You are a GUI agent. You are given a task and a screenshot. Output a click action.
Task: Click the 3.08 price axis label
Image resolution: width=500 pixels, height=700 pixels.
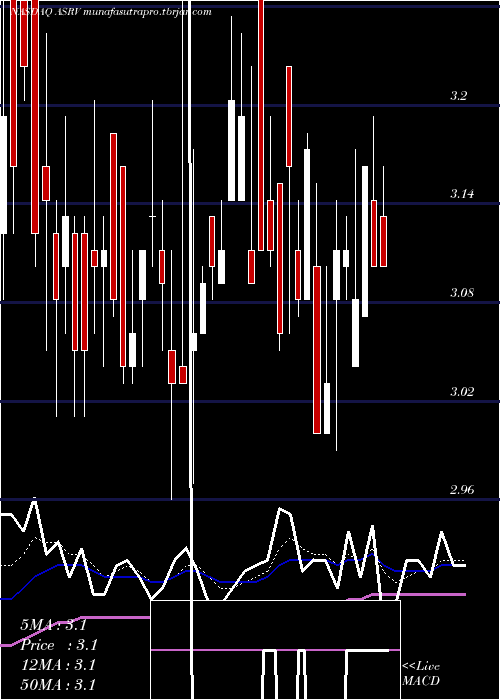[x=461, y=293]
